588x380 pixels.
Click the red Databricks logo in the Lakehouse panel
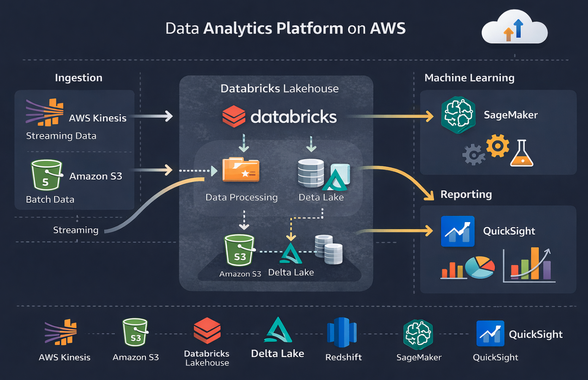[234, 117]
